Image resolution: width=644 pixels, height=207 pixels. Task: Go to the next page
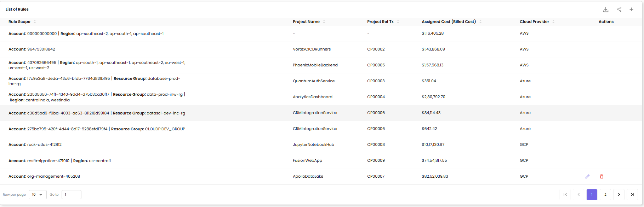pyautogui.click(x=619, y=195)
